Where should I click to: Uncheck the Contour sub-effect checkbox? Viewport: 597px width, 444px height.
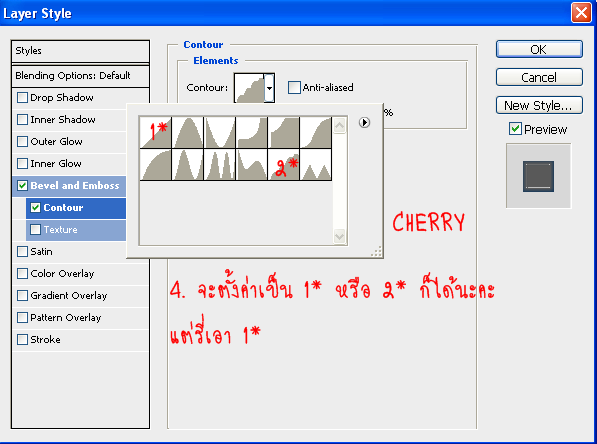[x=35, y=208]
